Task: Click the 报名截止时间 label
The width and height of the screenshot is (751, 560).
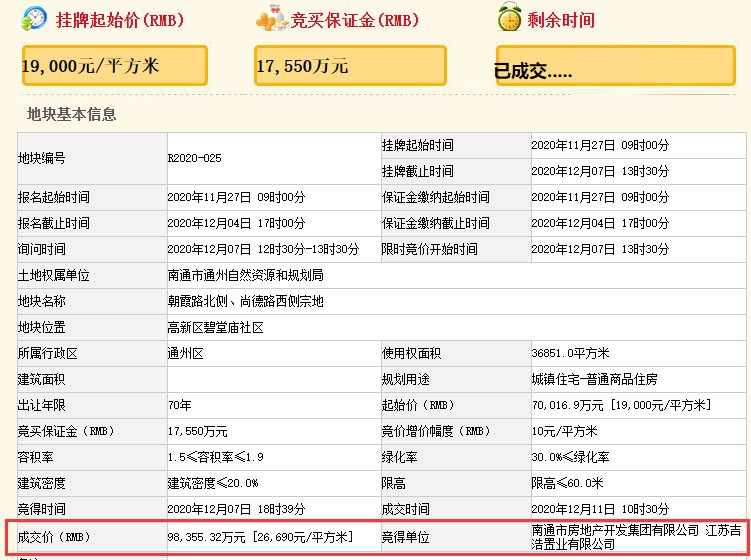Action: (x=54, y=223)
